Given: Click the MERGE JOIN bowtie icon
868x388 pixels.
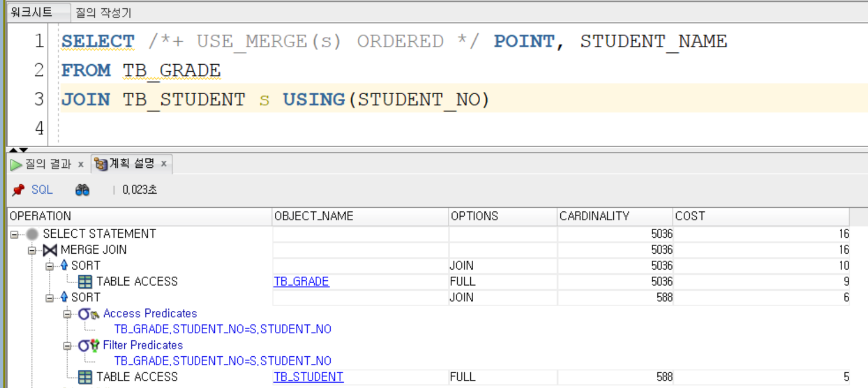Looking at the screenshot, I should (50, 250).
